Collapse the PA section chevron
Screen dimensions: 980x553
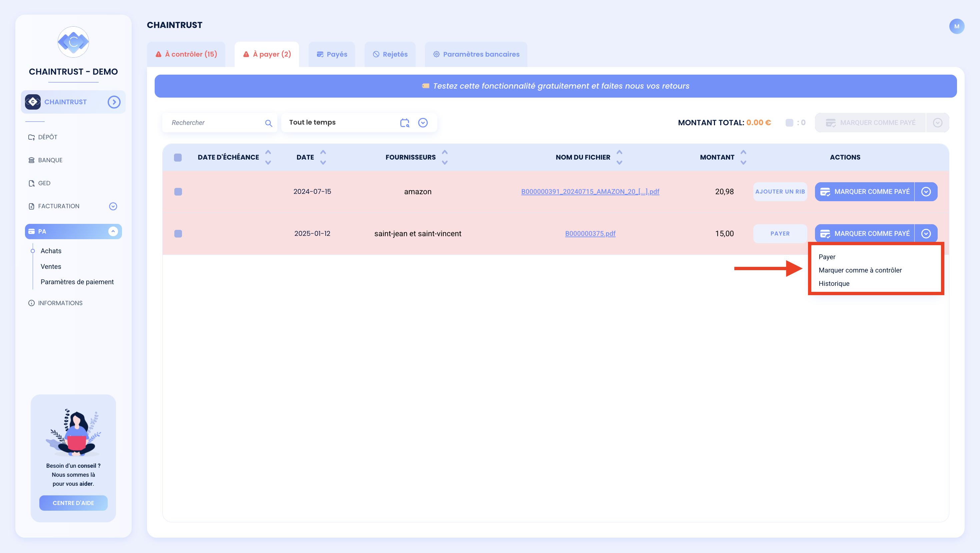click(x=113, y=231)
